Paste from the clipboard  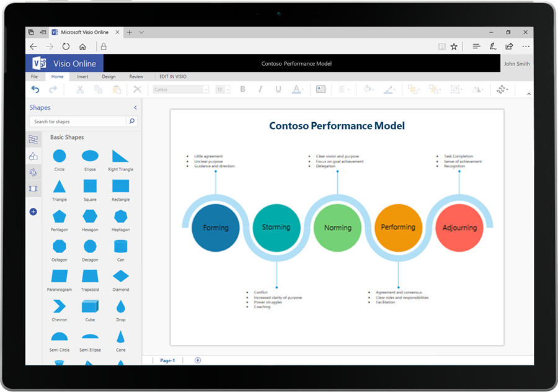point(115,89)
